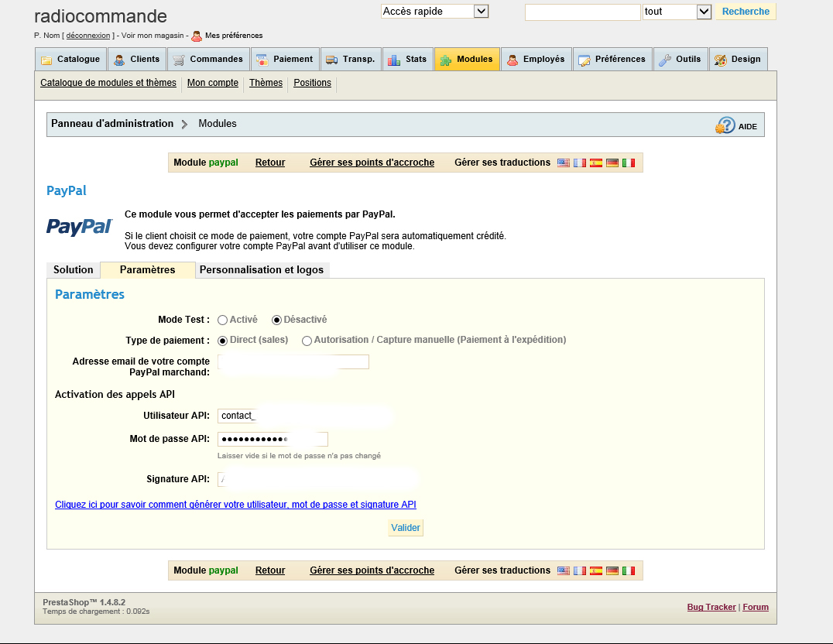Click the French flag in bottom module bar
Image resolution: width=833 pixels, height=644 pixels.
580,570
